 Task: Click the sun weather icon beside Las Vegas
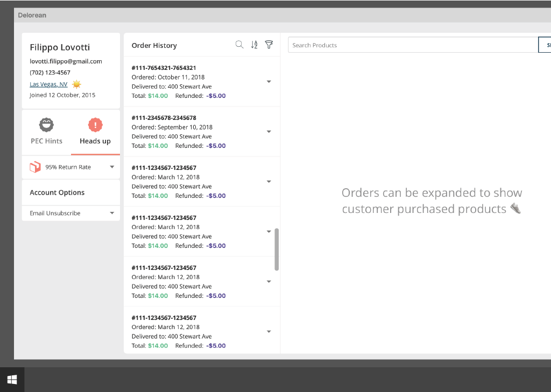click(x=77, y=84)
